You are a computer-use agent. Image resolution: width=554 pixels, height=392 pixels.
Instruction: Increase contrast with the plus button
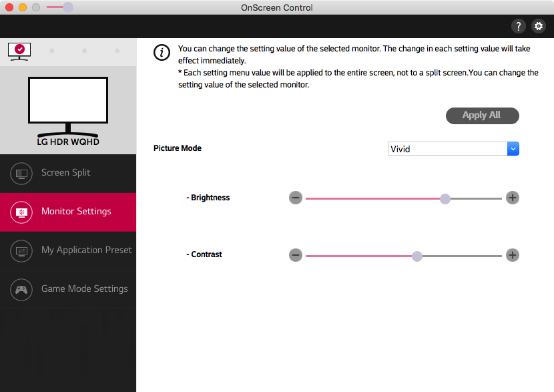click(512, 255)
